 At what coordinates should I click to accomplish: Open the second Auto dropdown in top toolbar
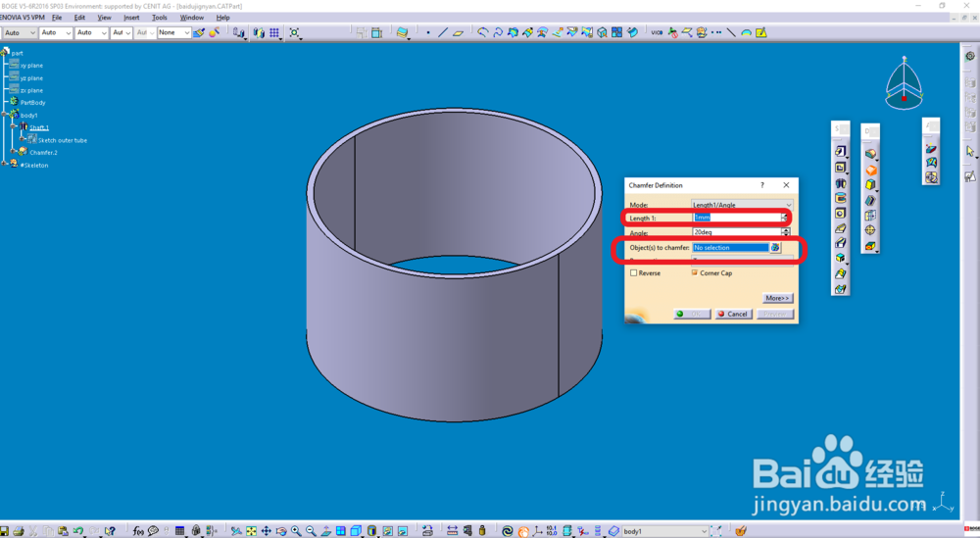pos(55,32)
